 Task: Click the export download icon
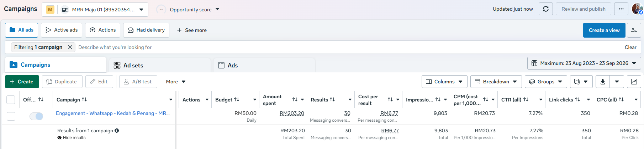[x=602, y=82]
